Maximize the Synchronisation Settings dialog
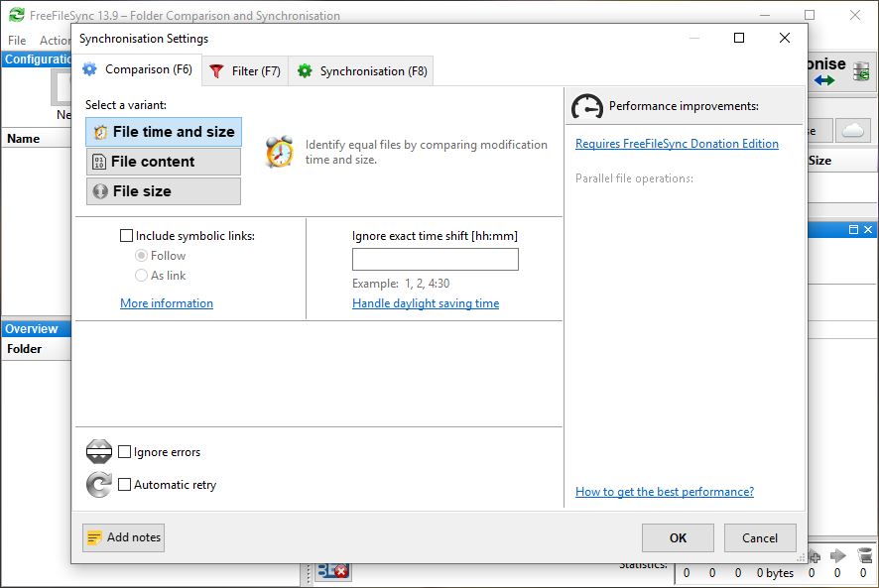Image resolution: width=879 pixels, height=588 pixels. 739,38
